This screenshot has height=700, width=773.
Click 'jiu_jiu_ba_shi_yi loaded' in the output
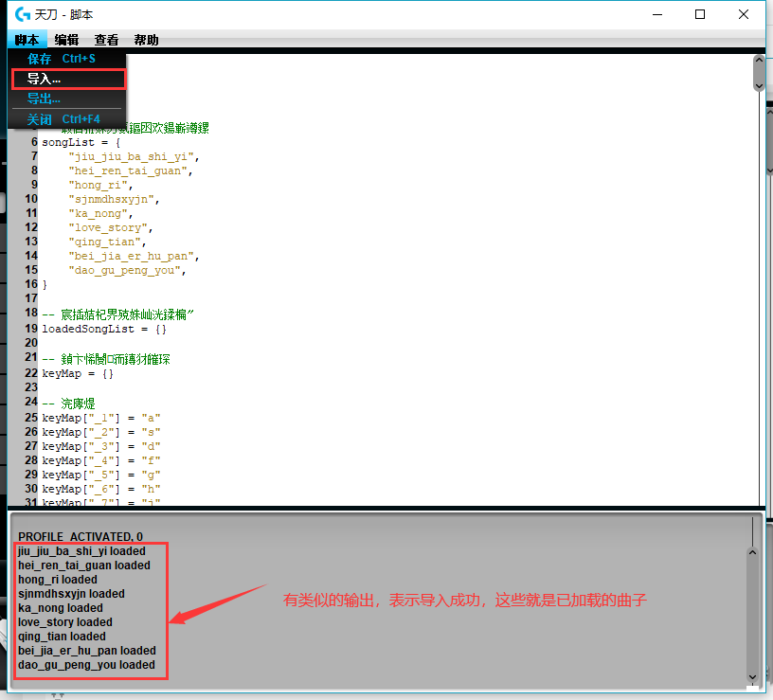[81, 551]
